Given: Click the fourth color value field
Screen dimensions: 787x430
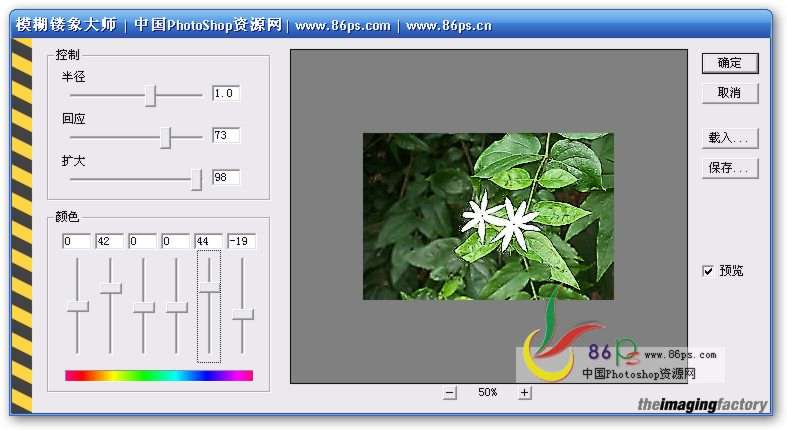Looking at the screenshot, I should tap(176, 241).
